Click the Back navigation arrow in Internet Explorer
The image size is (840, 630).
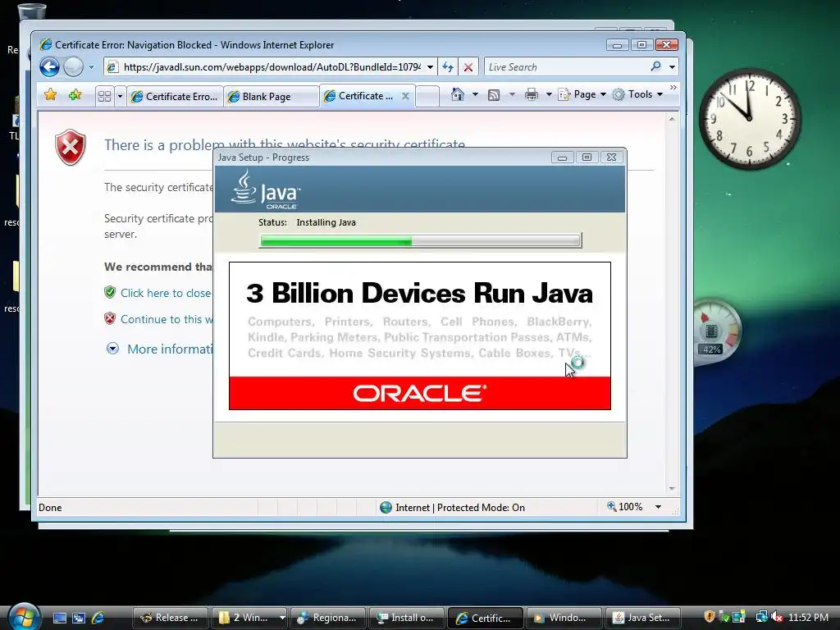pyautogui.click(x=49, y=67)
